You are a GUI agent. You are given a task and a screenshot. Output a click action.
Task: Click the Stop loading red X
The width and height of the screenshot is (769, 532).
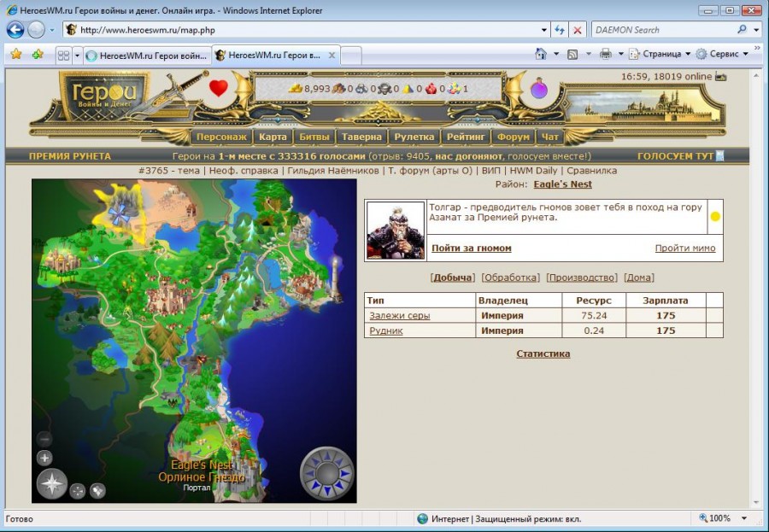578,30
